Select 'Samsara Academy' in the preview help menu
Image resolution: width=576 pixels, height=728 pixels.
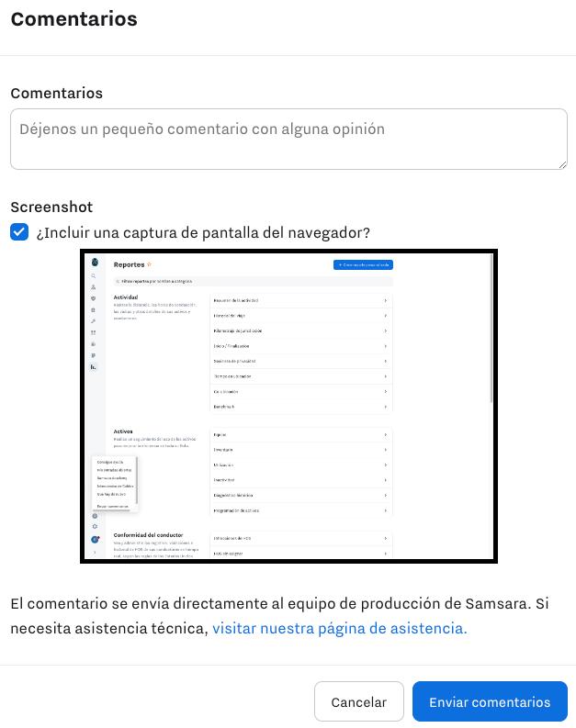click(112, 477)
